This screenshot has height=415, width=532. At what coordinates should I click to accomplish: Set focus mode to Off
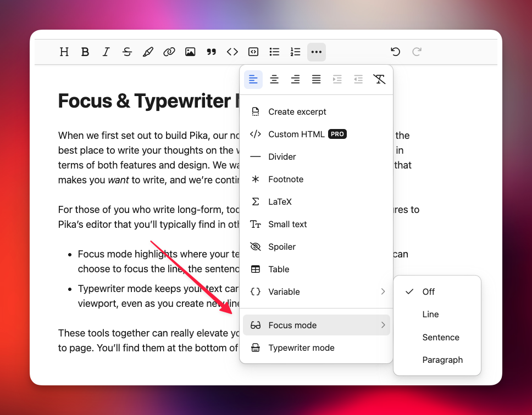pyautogui.click(x=437, y=291)
